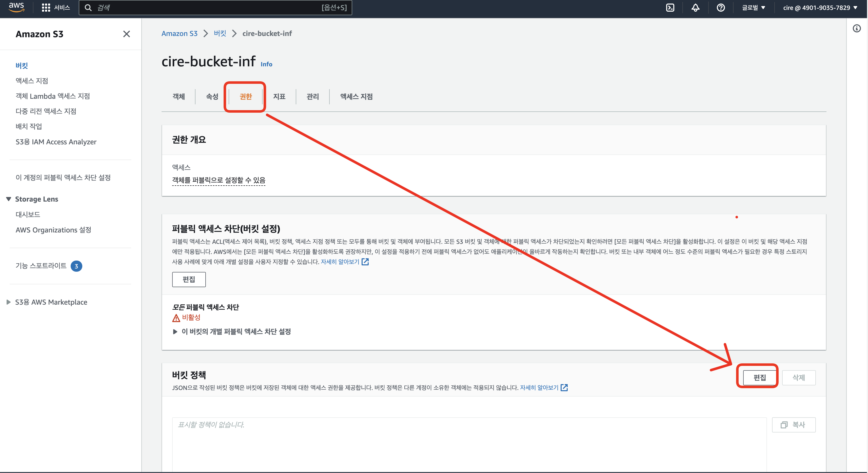Click inside the empty bucket policy text area
868x473 pixels.
(x=469, y=445)
